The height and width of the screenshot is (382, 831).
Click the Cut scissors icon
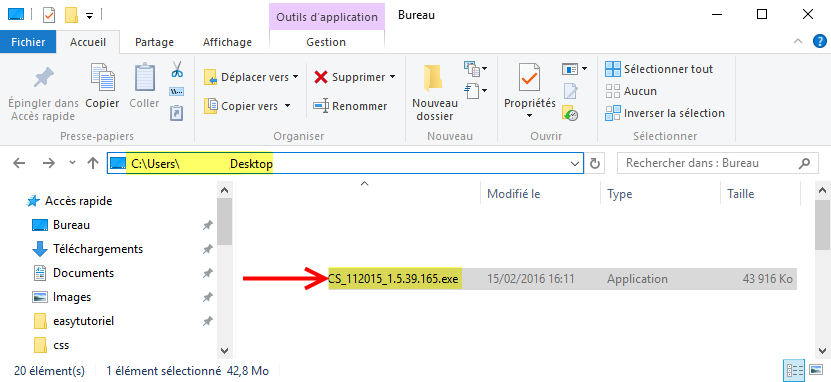pos(177,69)
